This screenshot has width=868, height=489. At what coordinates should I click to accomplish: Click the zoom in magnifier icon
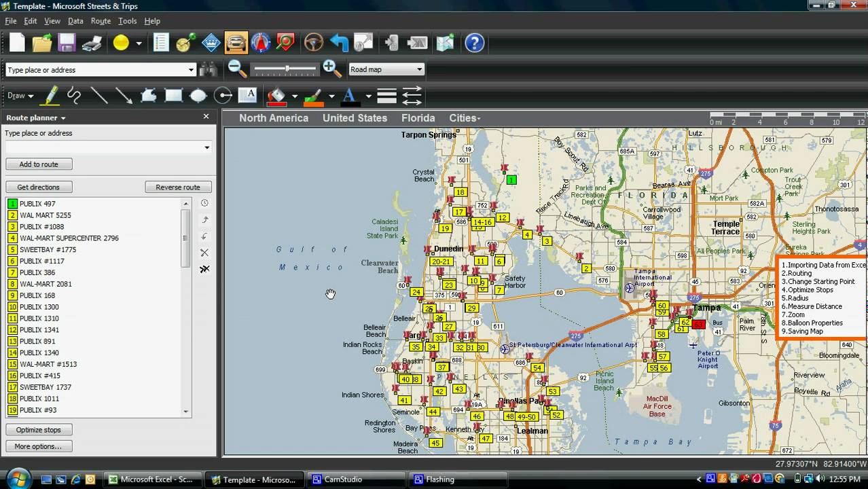[x=331, y=69]
